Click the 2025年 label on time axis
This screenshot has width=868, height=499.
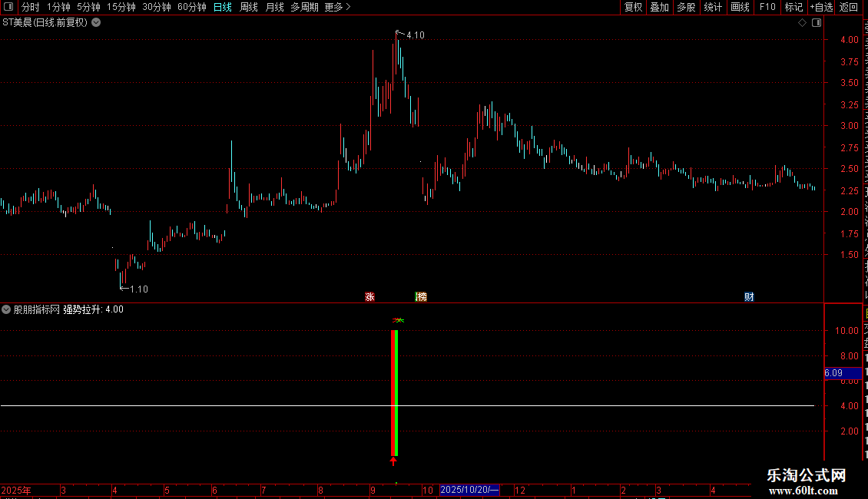[16, 491]
